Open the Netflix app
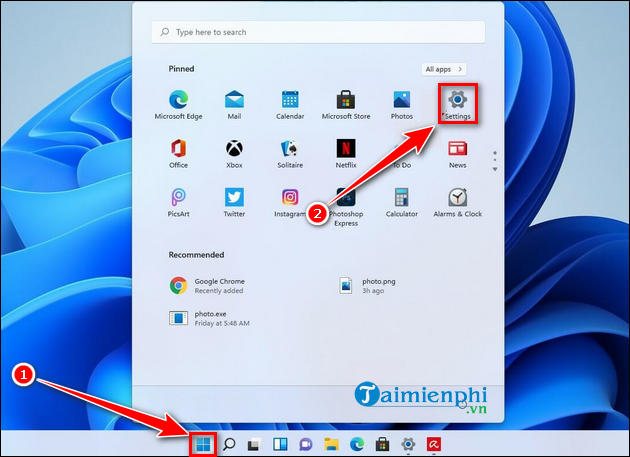Viewport: 630px width, 457px height. click(x=346, y=154)
